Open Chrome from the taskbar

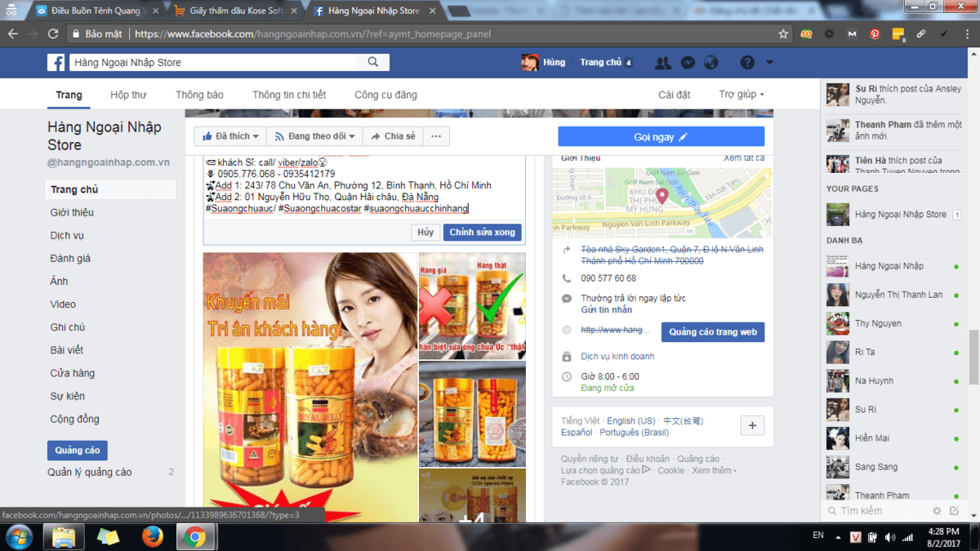pyautogui.click(x=194, y=536)
